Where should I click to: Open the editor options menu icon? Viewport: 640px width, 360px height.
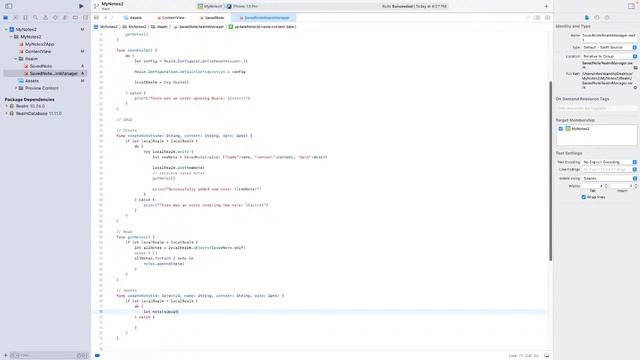point(537,18)
